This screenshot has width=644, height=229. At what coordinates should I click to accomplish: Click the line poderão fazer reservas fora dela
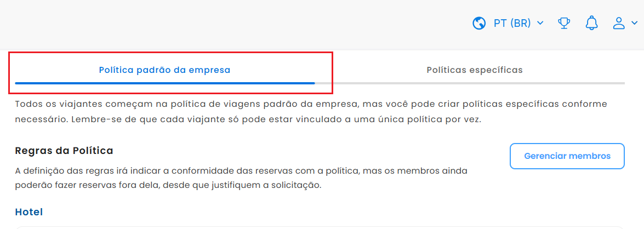[168, 185]
